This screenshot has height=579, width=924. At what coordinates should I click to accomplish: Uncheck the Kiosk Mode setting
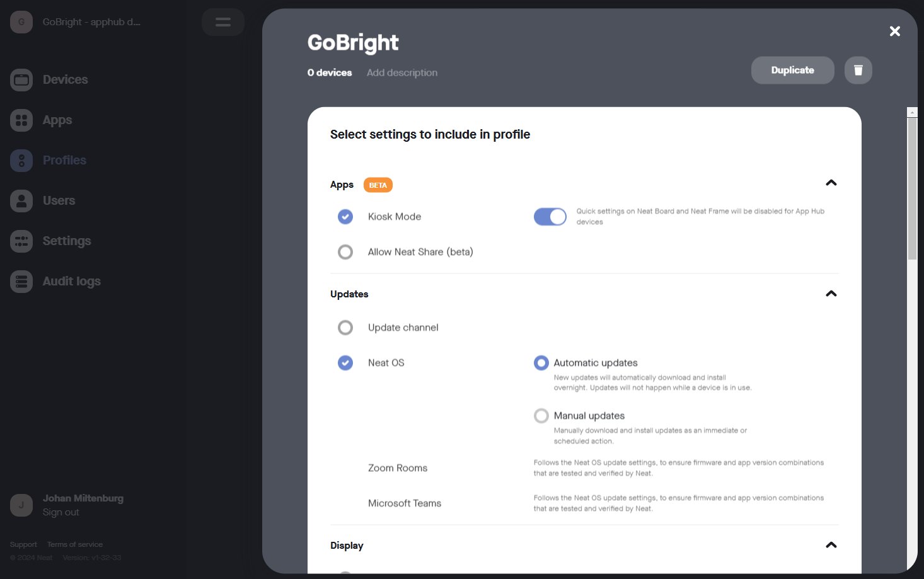[x=345, y=217]
